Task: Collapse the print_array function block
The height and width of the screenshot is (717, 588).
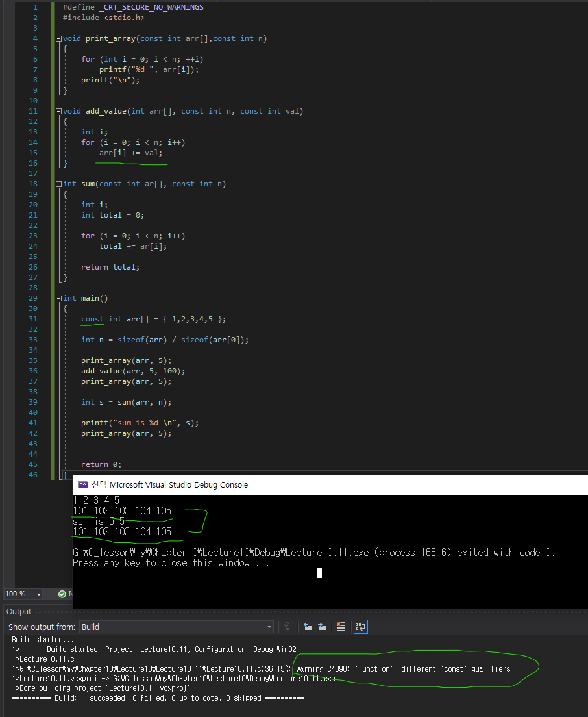Action: (58, 39)
